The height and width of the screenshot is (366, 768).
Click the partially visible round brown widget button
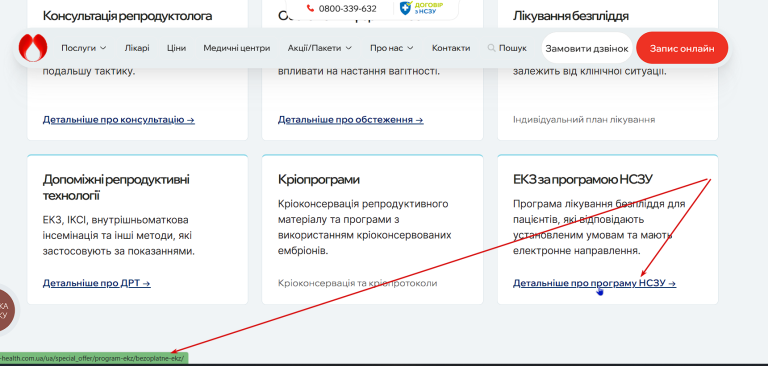(6, 310)
